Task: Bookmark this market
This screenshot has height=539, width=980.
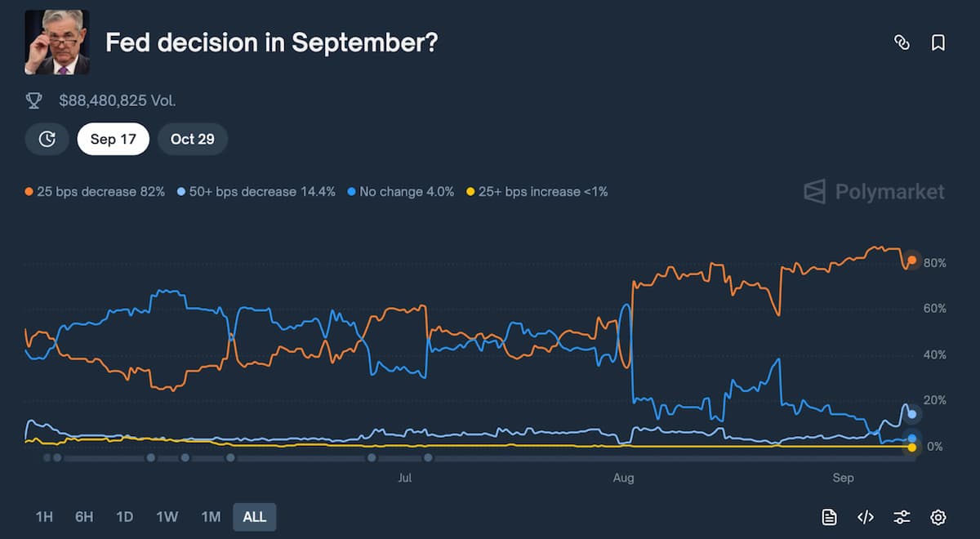Action: [937, 42]
